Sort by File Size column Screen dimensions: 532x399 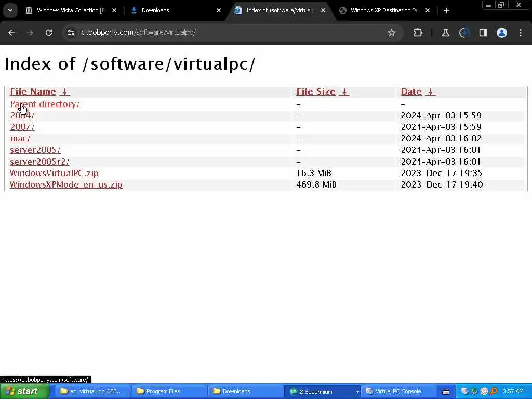[316, 91]
